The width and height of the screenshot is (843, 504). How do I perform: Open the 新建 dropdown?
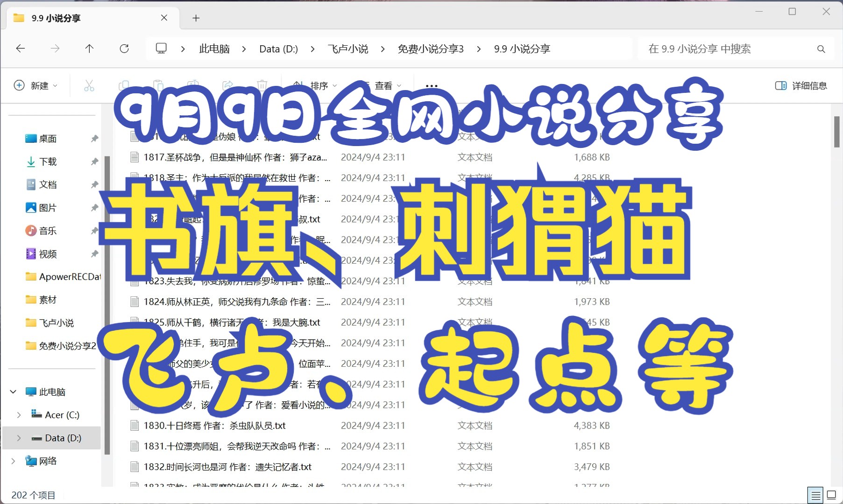tap(36, 85)
